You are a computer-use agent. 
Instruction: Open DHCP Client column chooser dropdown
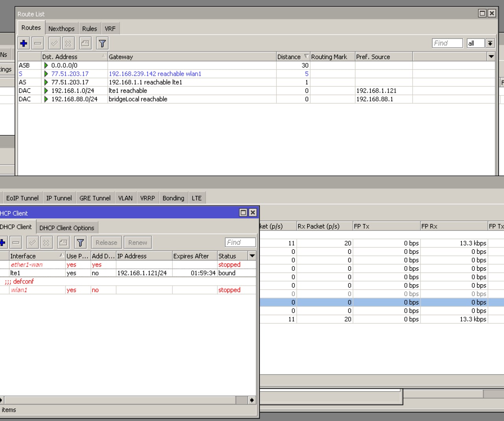[x=252, y=256]
